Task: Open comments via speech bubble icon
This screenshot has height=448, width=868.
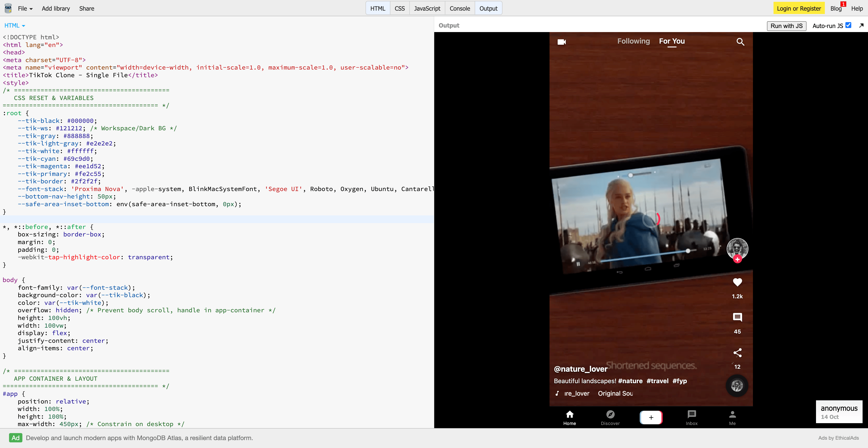Action: (x=737, y=317)
